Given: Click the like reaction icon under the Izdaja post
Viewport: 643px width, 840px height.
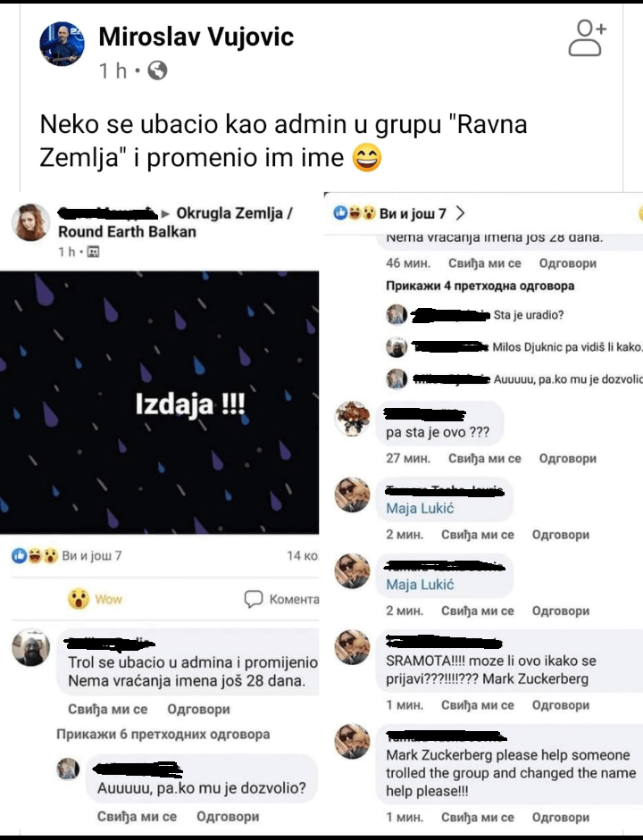Looking at the screenshot, I should click(19, 556).
